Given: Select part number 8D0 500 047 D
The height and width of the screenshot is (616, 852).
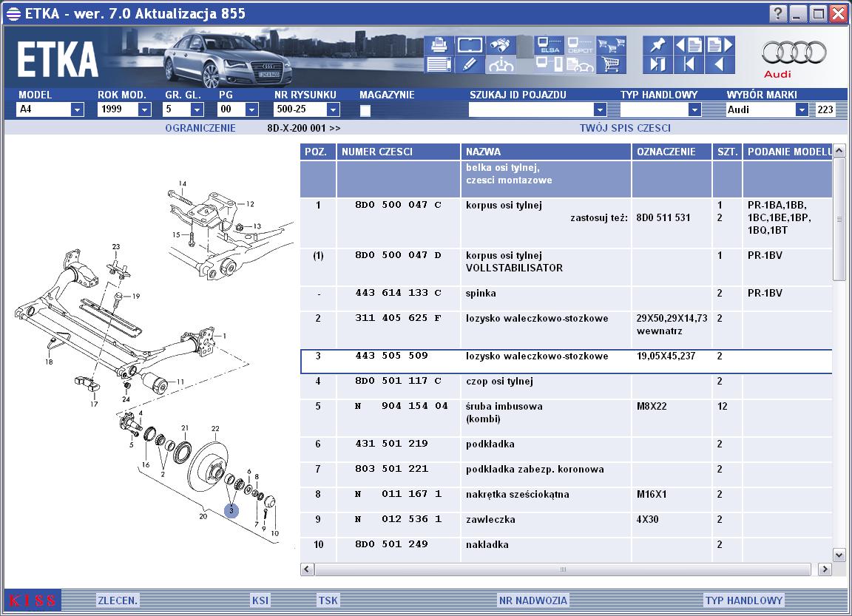Looking at the screenshot, I should point(399,255).
